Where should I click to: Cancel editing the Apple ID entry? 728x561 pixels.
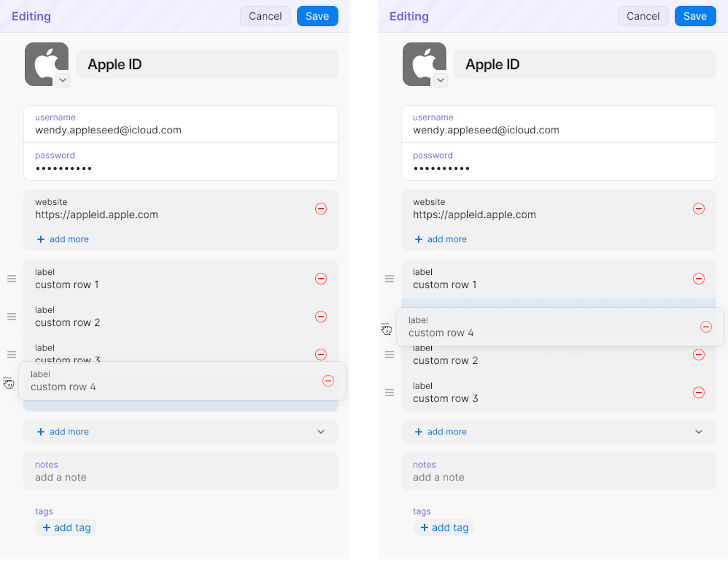click(265, 16)
